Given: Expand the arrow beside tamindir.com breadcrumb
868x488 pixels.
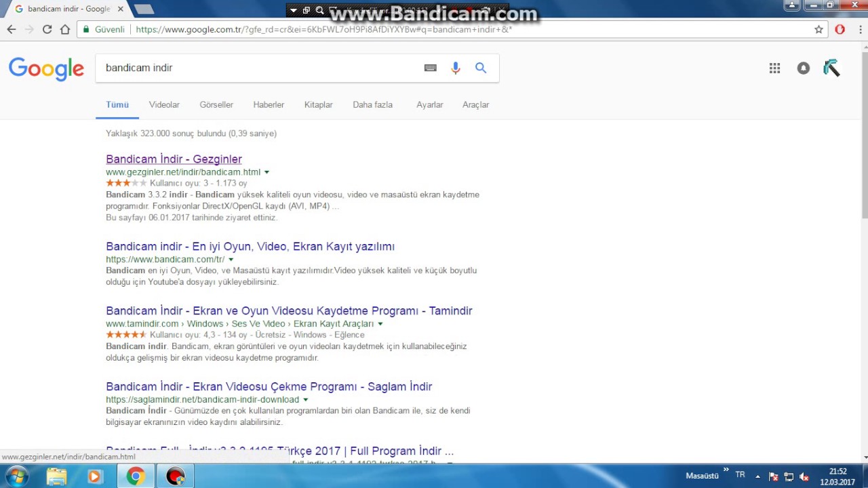Looking at the screenshot, I should coord(380,324).
